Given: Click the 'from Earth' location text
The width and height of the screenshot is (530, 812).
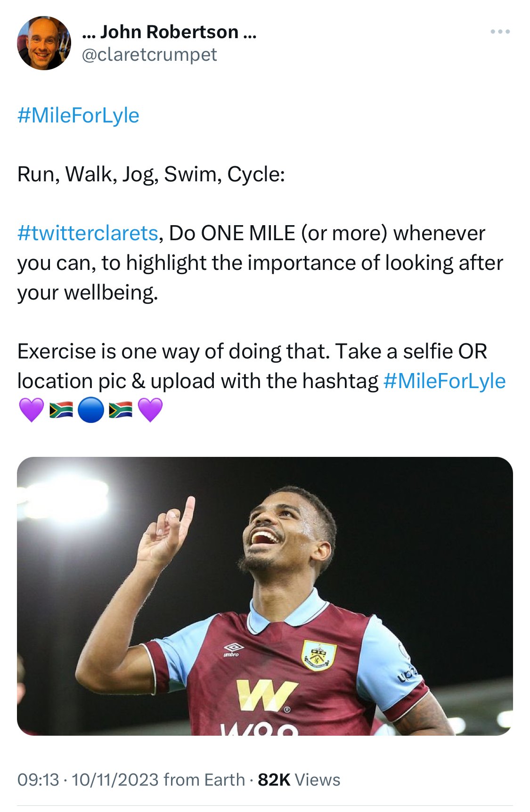Looking at the screenshot, I should 204,780.
